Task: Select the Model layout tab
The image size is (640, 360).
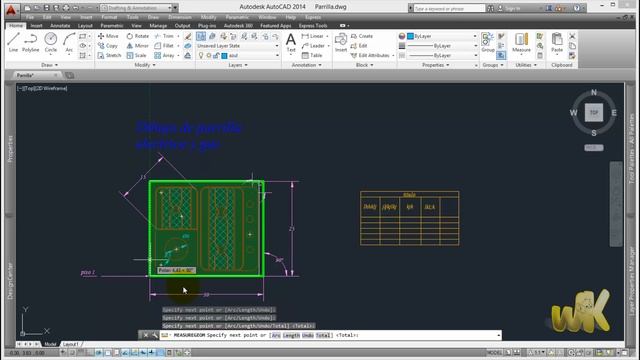Action: pos(50,344)
